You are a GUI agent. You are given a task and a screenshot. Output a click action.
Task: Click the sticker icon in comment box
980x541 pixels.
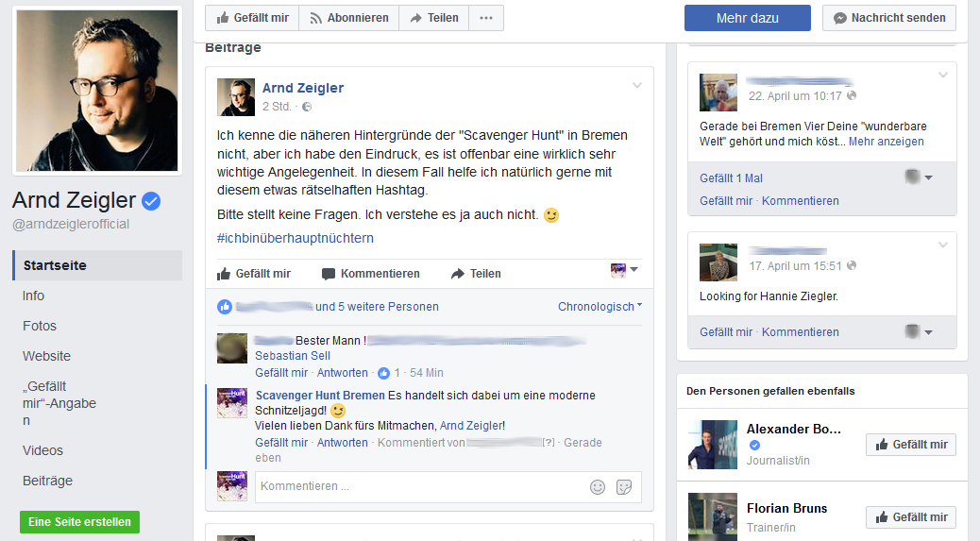624,487
